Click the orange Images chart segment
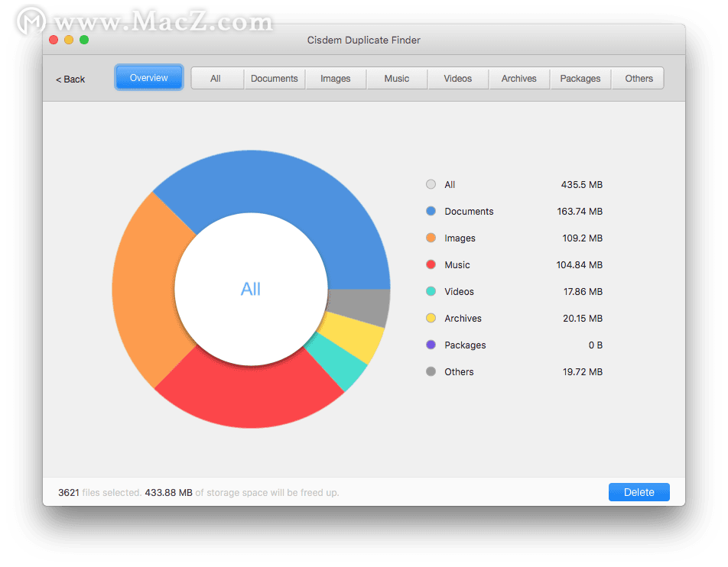 (144, 290)
